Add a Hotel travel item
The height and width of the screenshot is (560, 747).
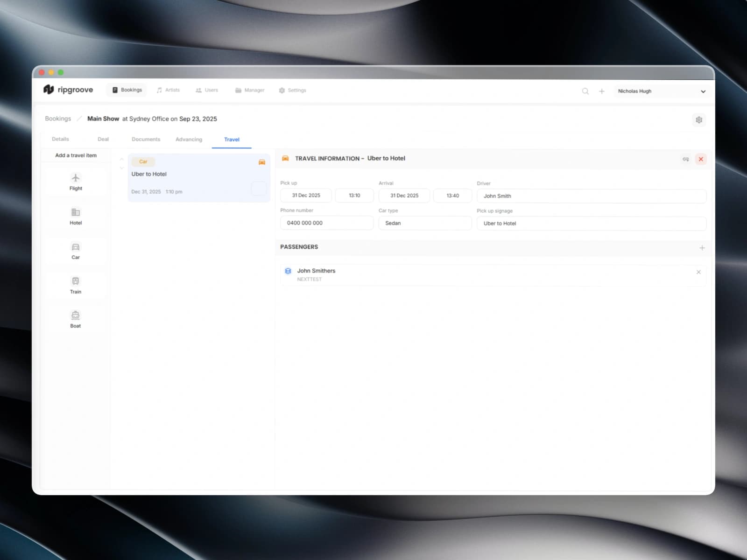[75, 216]
